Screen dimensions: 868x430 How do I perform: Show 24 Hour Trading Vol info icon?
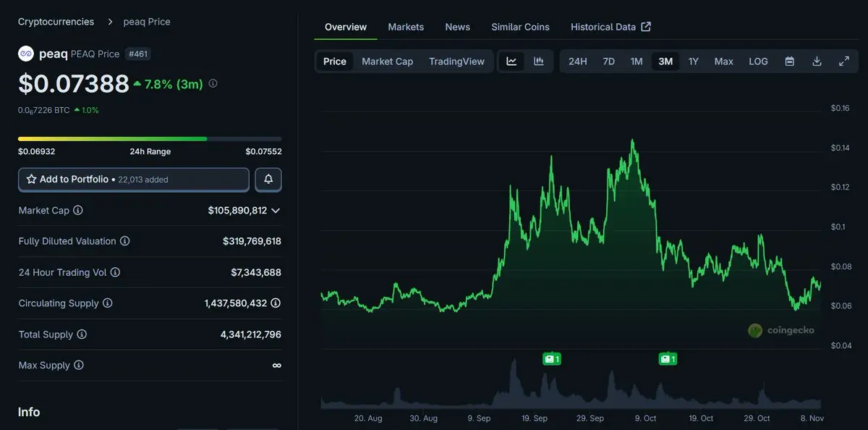click(x=115, y=272)
